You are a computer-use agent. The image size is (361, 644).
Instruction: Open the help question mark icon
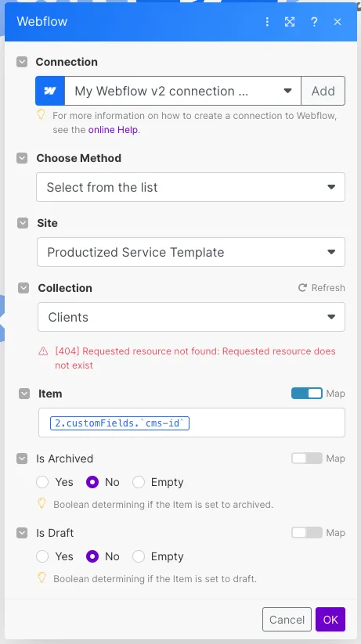click(x=314, y=22)
